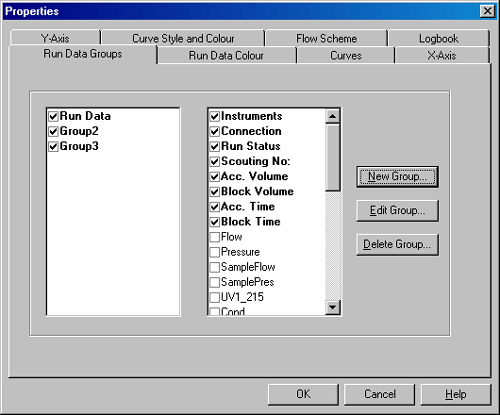Image resolution: width=500 pixels, height=415 pixels.
Task: Select the Run Data Colour tab
Action: coord(226,55)
